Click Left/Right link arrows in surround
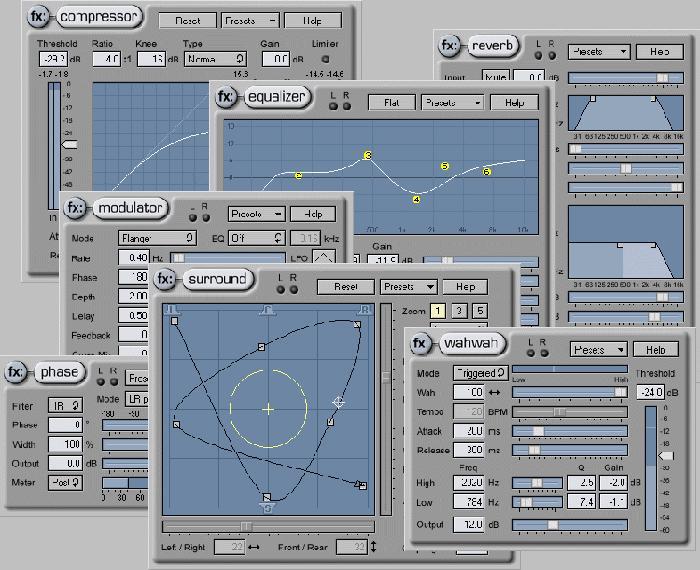Screen dimensions: 700x570 pyautogui.click(x=254, y=547)
